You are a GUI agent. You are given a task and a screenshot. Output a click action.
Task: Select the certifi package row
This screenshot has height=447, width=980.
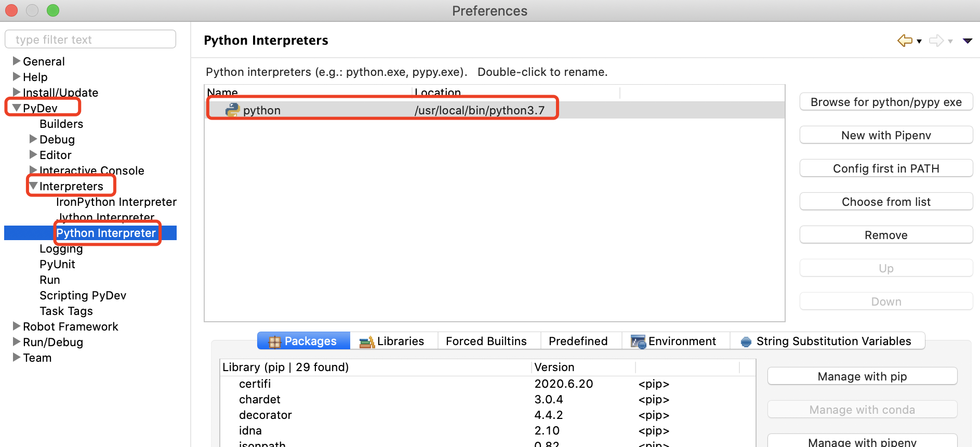(487, 384)
